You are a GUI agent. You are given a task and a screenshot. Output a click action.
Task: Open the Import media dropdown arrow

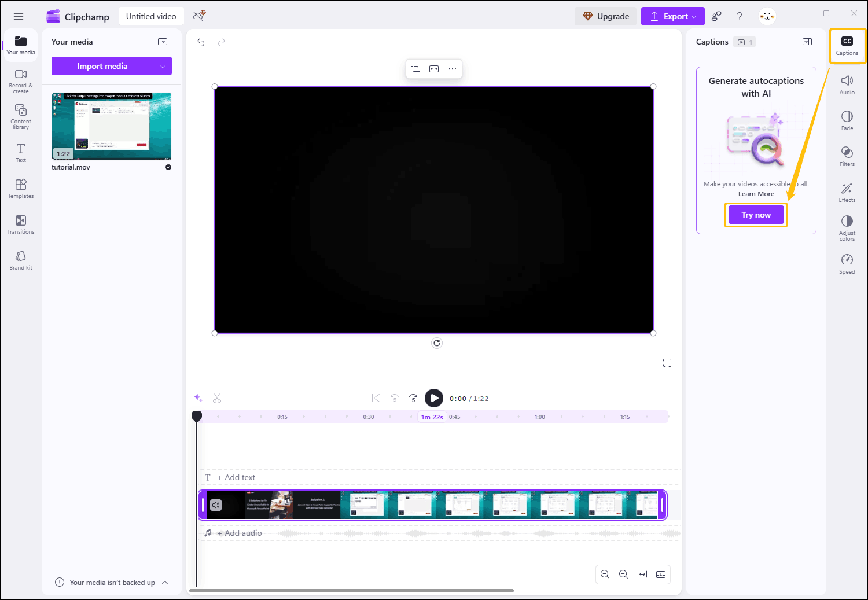(163, 65)
